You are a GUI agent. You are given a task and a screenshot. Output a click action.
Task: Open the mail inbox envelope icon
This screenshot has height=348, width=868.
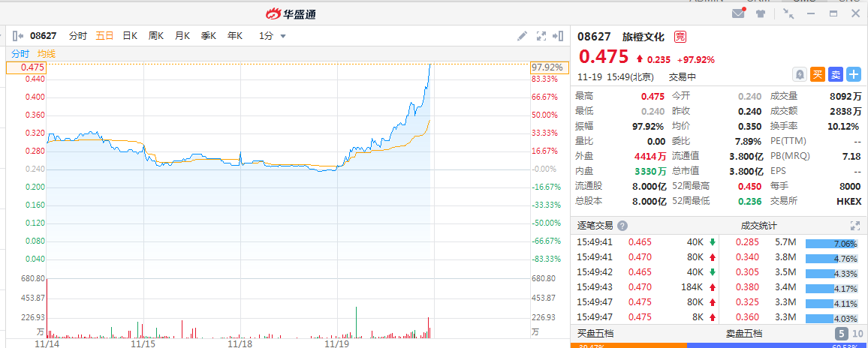(738, 13)
